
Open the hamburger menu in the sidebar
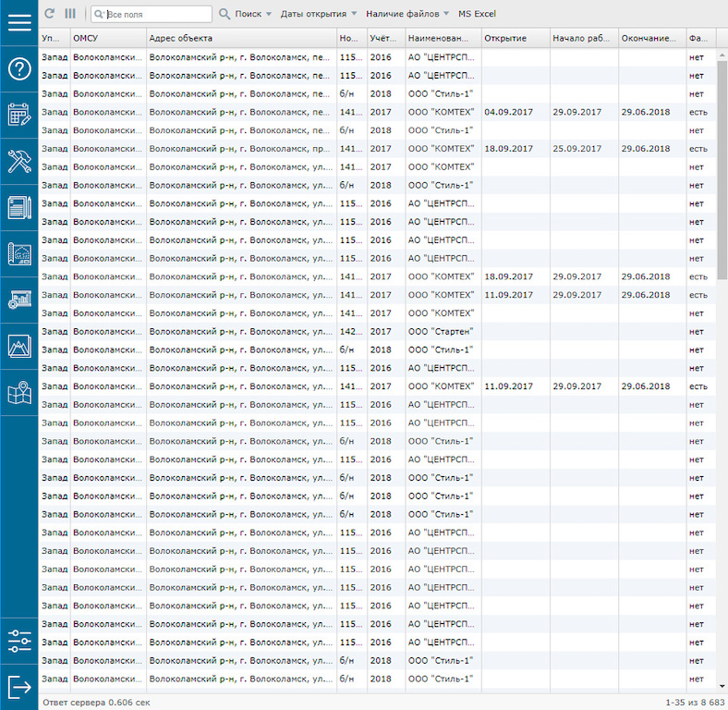[x=19, y=23]
